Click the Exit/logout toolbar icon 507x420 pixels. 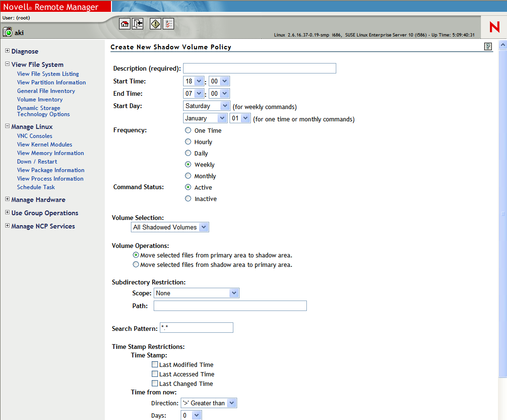click(138, 24)
